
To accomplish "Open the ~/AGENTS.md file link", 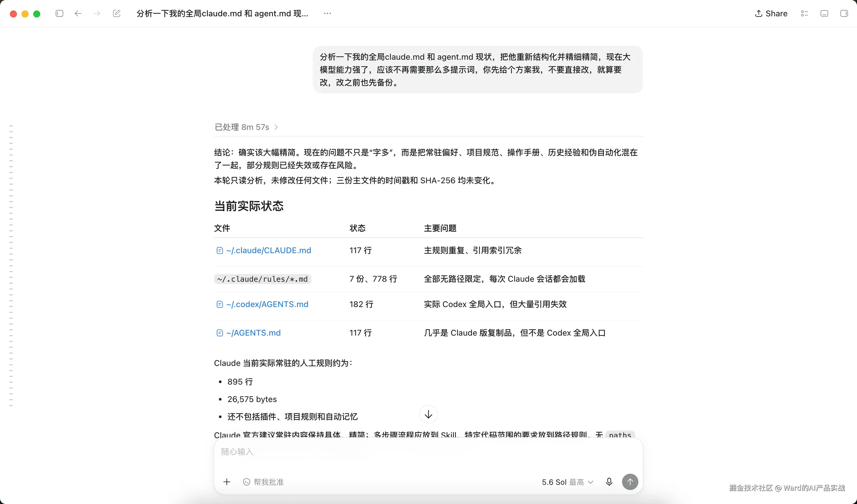I will [x=249, y=333].
